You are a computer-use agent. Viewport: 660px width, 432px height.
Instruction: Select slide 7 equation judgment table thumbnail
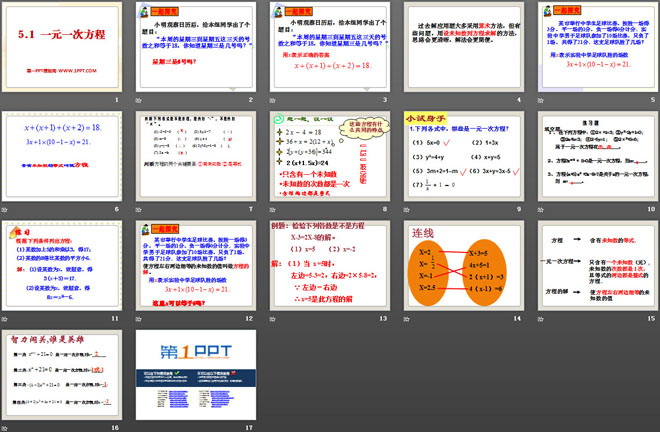point(196,156)
